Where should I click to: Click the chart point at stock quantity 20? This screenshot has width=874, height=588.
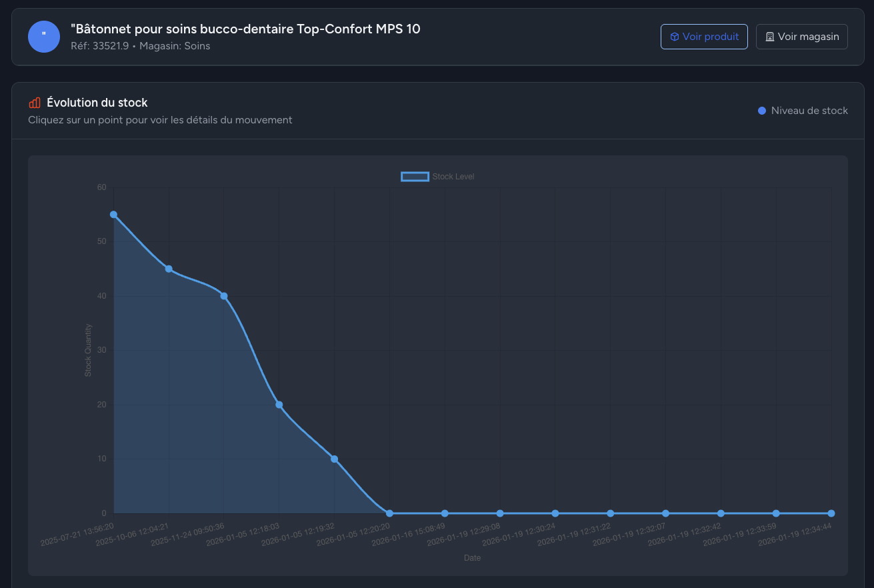(x=279, y=405)
